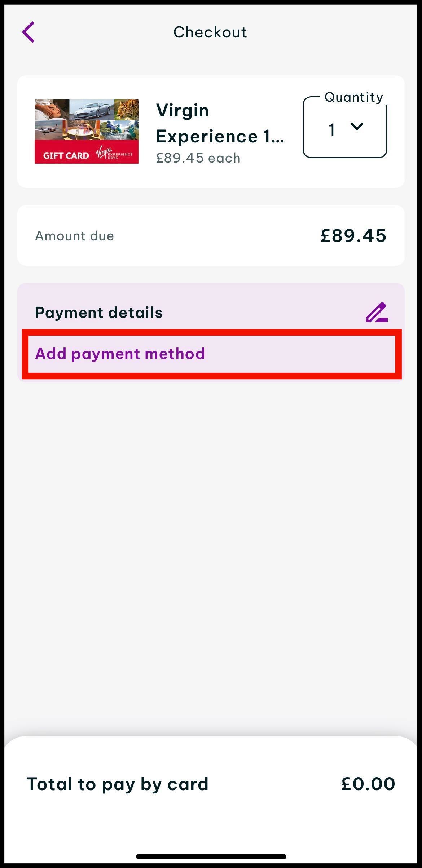Image resolution: width=422 pixels, height=868 pixels.
Task: Tap the home indicator bar at bottom
Action: pyautogui.click(x=211, y=856)
